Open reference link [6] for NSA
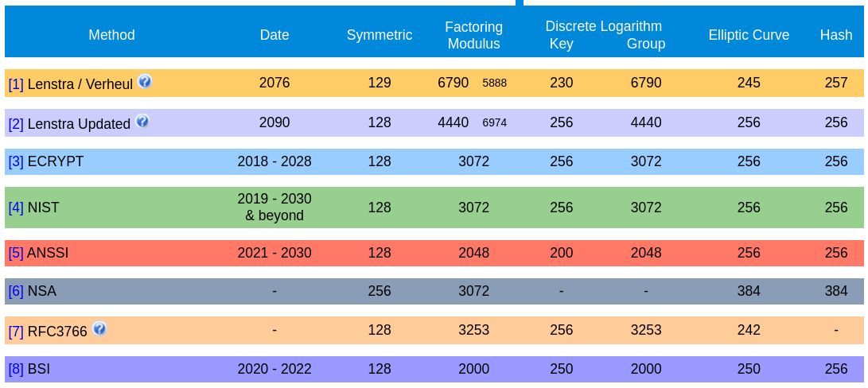 (16, 291)
